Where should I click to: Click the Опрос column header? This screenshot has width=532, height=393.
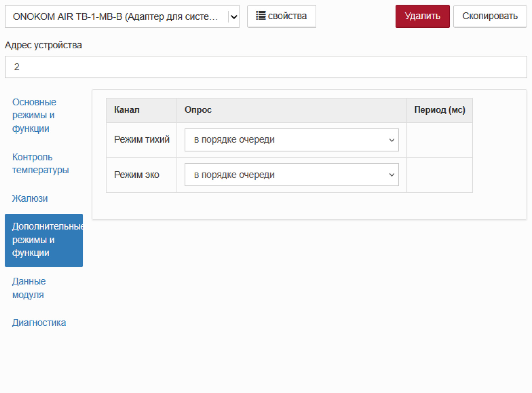click(198, 110)
